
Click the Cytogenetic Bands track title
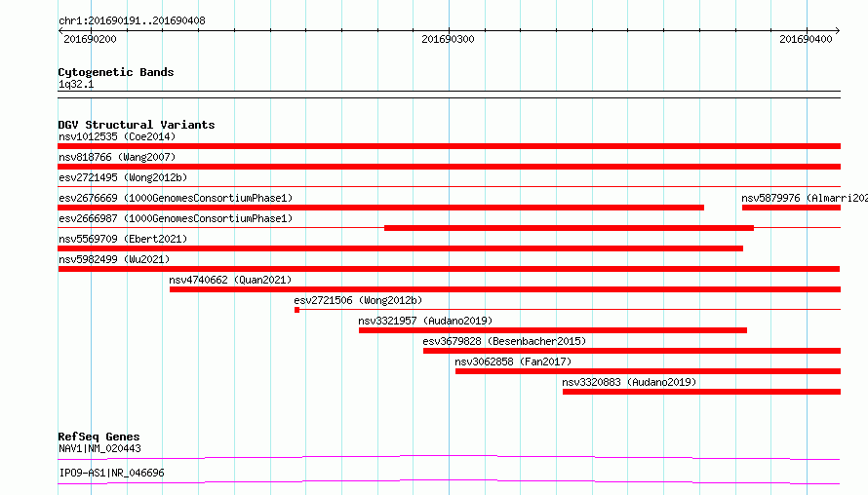[116, 72]
